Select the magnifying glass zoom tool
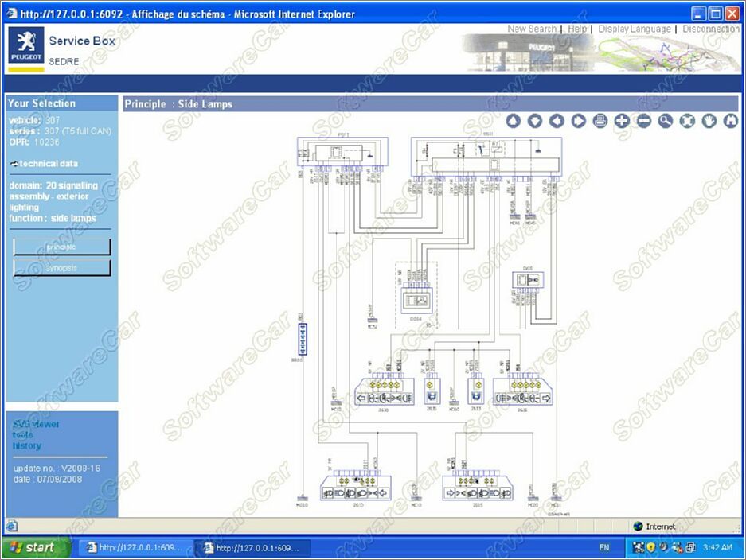The height and width of the screenshot is (560, 746). point(665,121)
